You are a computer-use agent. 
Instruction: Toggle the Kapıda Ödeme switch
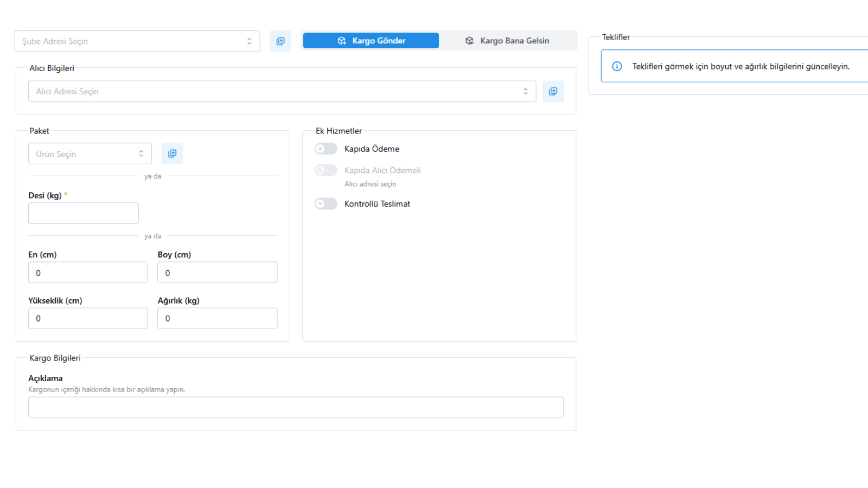(x=326, y=149)
